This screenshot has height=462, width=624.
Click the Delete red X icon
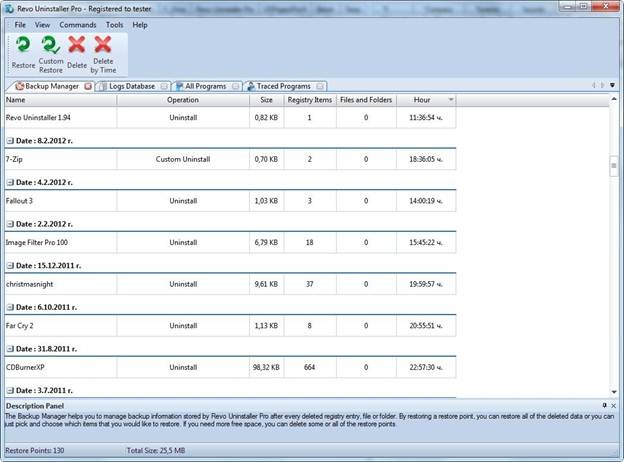[x=76, y=46]
